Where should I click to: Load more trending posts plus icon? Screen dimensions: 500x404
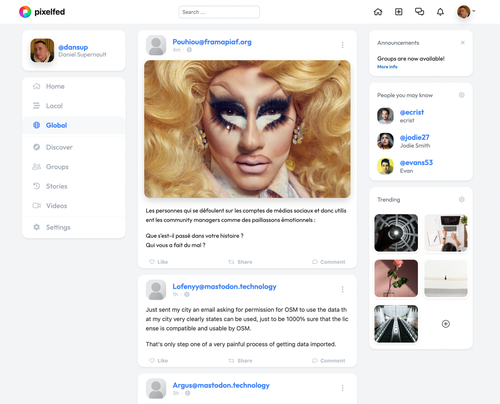pos(446,324)
